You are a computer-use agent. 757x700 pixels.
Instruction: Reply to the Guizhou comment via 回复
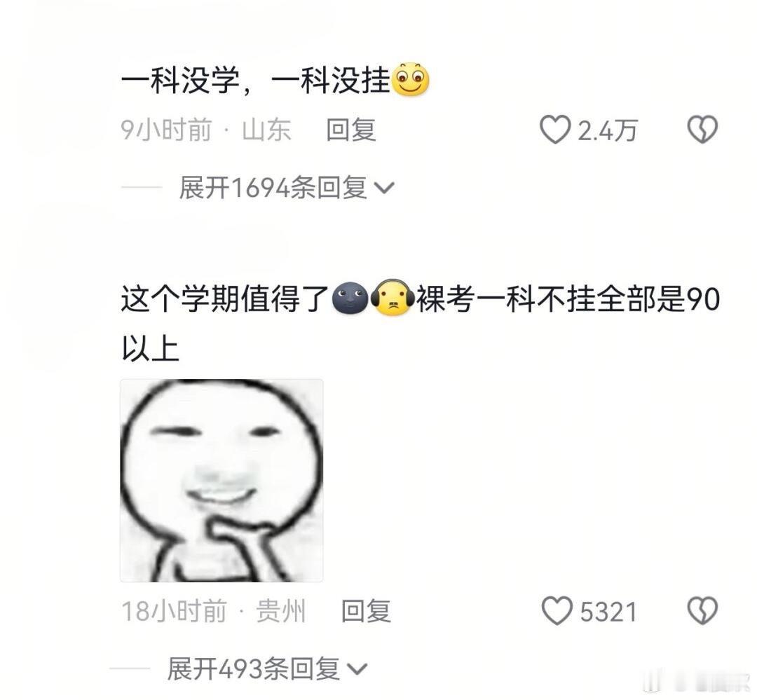366,611
